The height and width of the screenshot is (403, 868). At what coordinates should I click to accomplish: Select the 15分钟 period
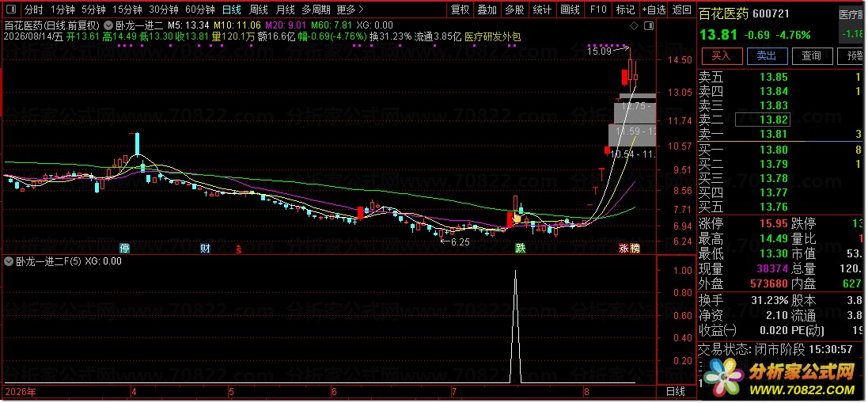(x=127, y=10)
